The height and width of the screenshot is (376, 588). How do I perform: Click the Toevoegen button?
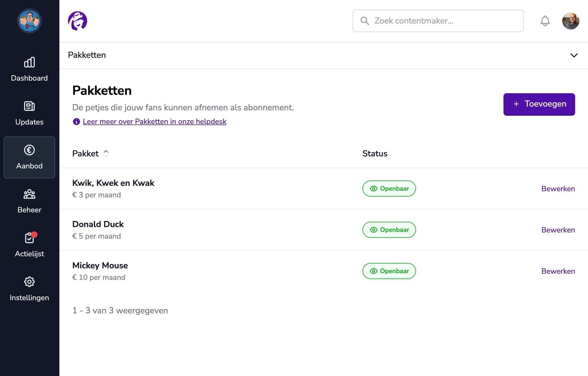point(539,104)
